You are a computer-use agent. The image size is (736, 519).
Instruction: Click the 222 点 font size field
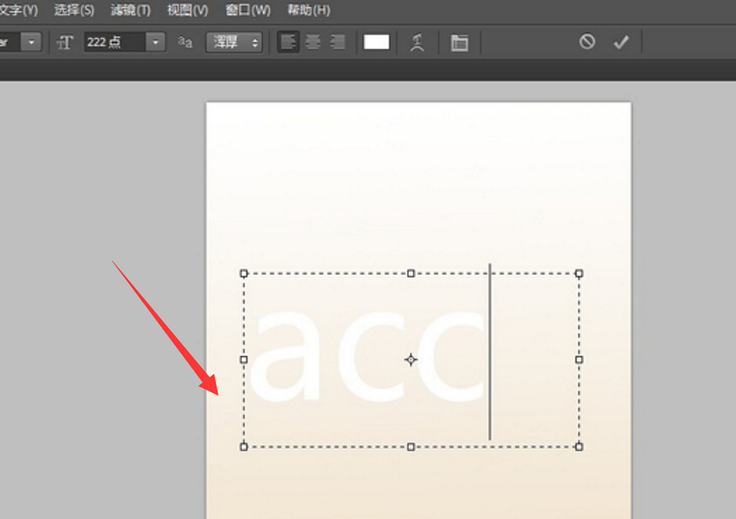(x=115, y=42)
